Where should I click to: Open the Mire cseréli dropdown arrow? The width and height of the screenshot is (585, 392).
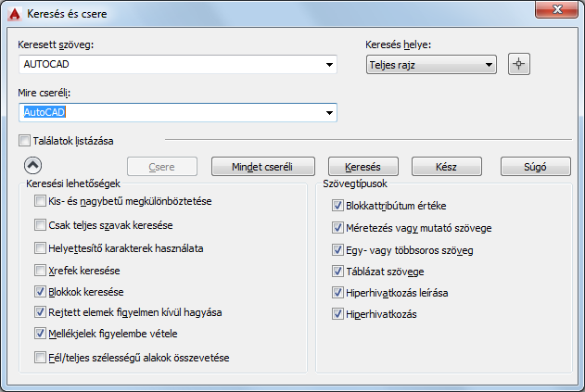coord(329,113)
